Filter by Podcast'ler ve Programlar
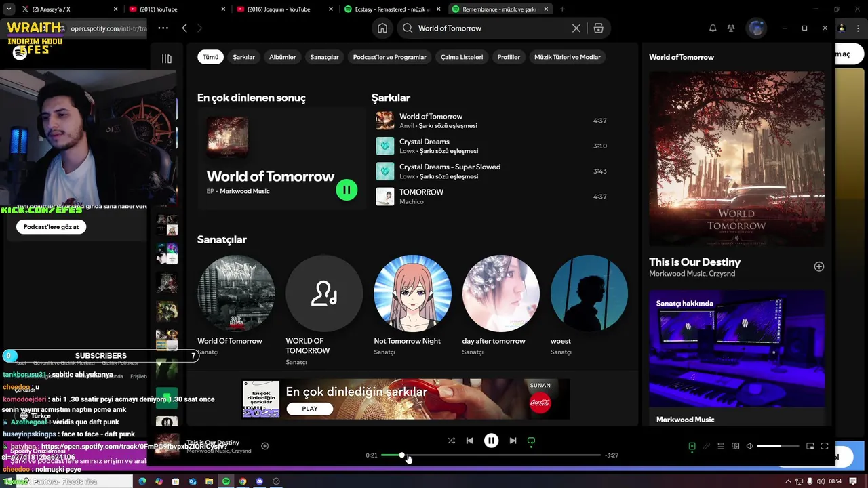The width and height of the screenshot is (868, 488). [389, 57]
